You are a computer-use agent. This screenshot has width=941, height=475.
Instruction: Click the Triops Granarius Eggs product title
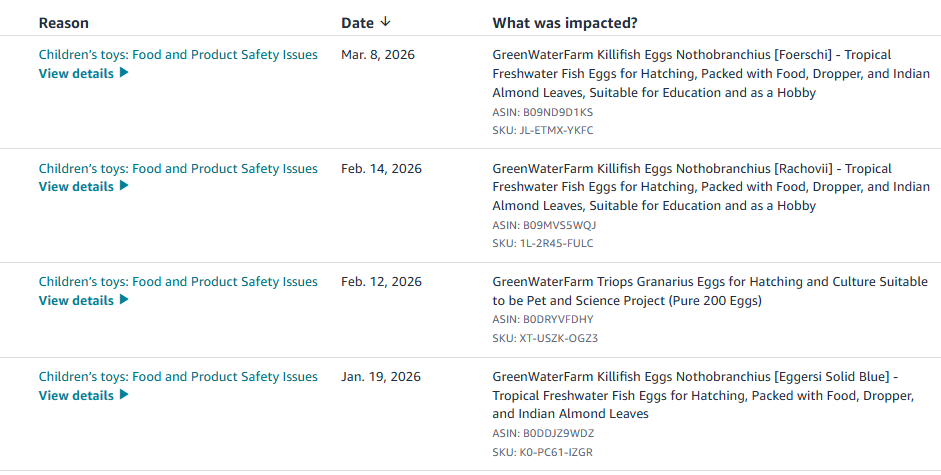point(710,291)
